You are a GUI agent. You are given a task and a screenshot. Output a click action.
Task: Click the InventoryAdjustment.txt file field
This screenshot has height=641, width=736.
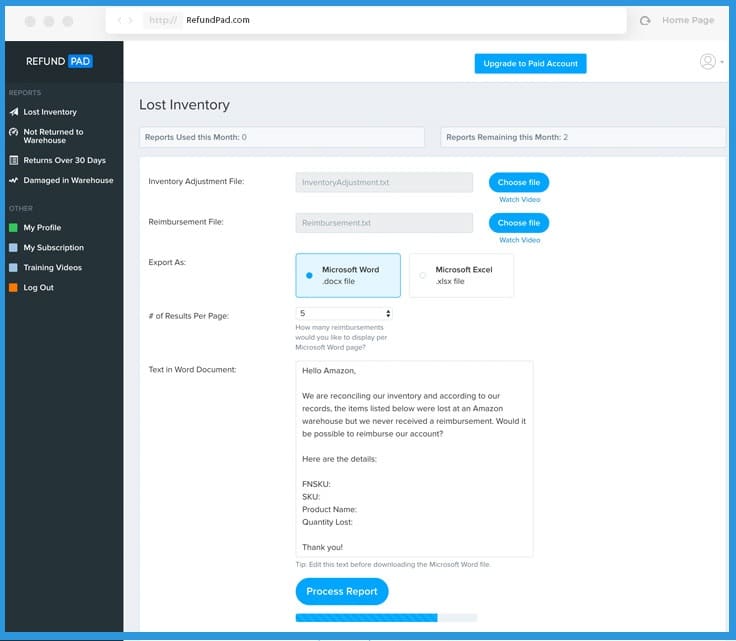(x=384, y=182)
